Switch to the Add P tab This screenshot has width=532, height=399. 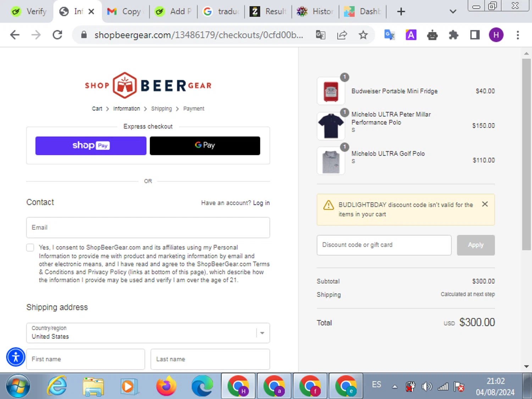pyautogui.click(x=173, y=11)
